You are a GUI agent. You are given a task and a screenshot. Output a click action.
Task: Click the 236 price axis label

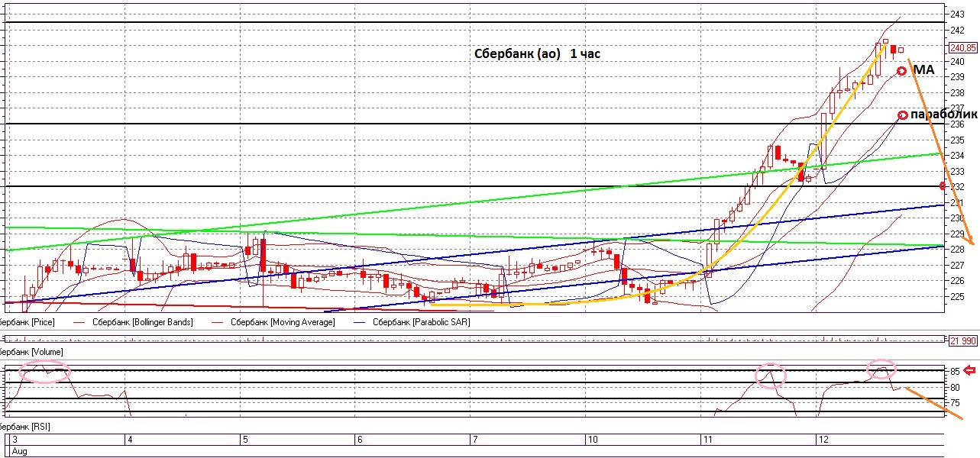(x=958, y=124)
